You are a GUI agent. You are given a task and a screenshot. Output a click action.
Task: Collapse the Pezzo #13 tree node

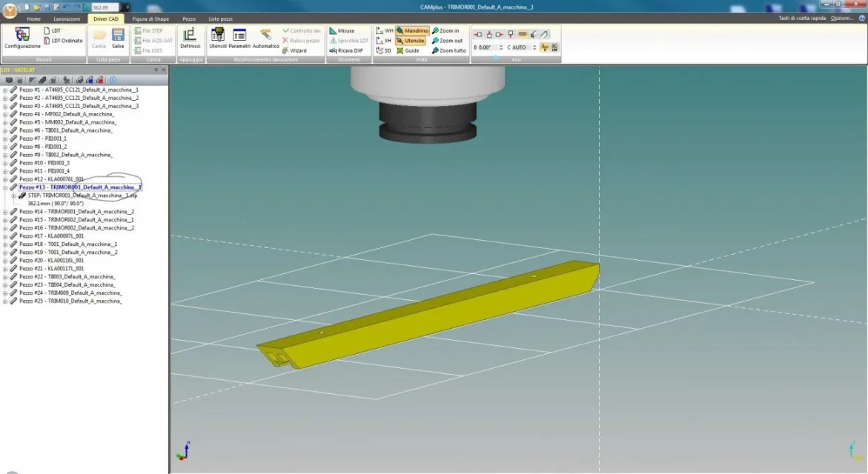[5, 187]
